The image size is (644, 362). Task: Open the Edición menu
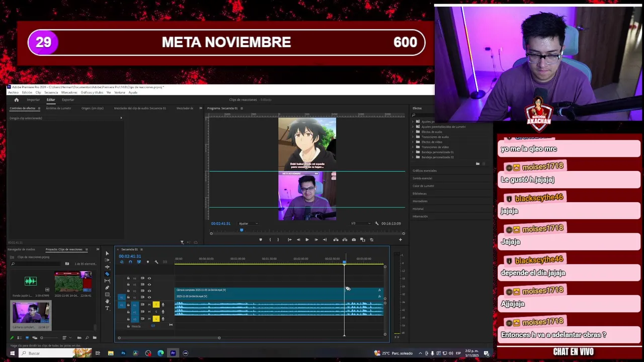click(27, 93)
